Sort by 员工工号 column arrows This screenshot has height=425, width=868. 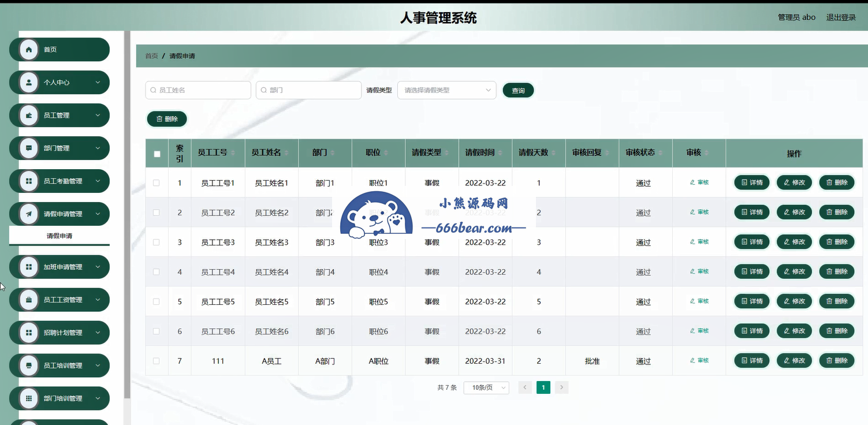pos(233,153)
